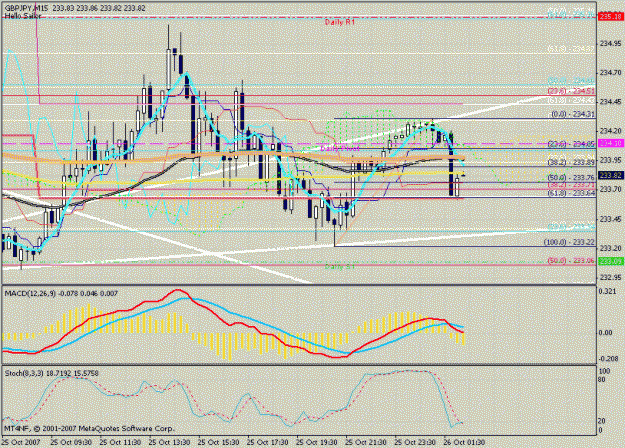This screenshot has height=448, width=625.
Task: Select red Fibonacci label (38.2) - 233.71
Action: pos(571,185)
